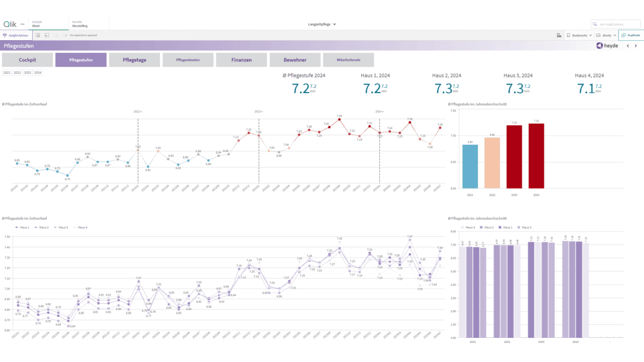Image resolution: width=644 pixels, height=362 pixels.
Task: Click the heyde logo
Action: point(607,46)
